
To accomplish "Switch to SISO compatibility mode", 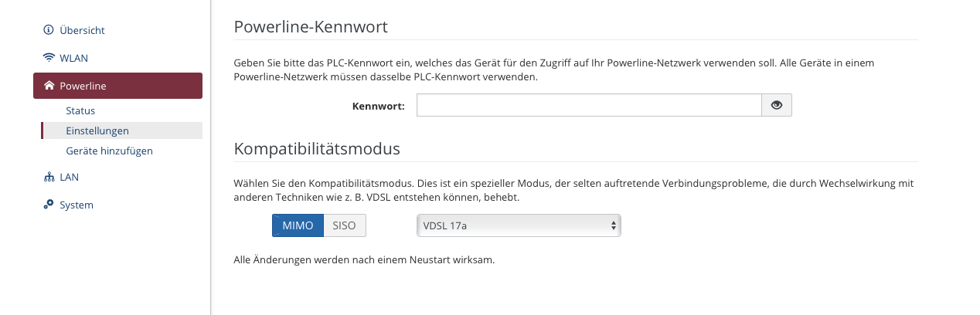I will pos(344,225).
